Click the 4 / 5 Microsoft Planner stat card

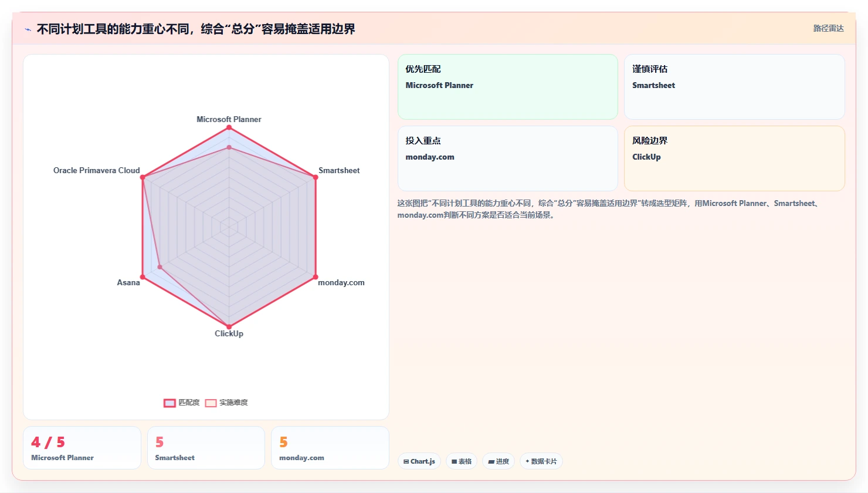82,448
